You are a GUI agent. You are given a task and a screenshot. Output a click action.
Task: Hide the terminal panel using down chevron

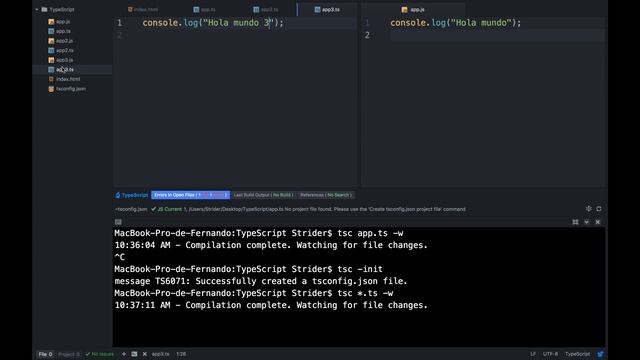point(587,222)
